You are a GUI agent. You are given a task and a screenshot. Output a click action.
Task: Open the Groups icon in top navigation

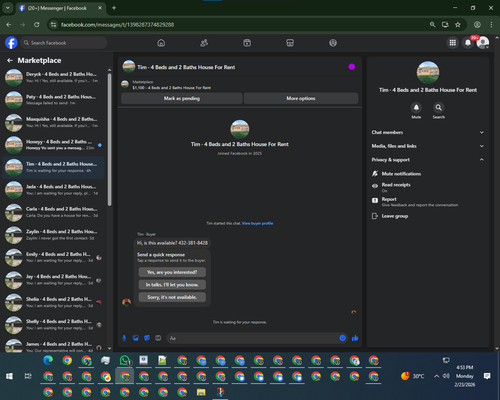(333, 43)
